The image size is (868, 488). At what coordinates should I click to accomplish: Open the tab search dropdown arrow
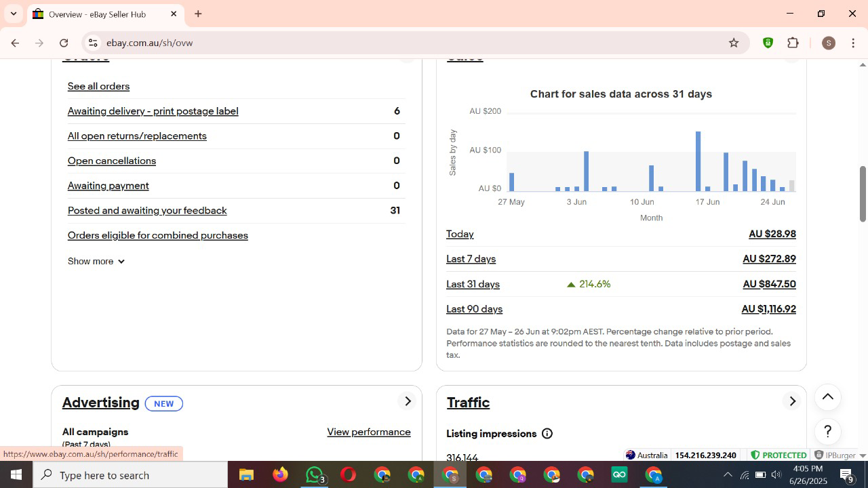pos(13,14)
